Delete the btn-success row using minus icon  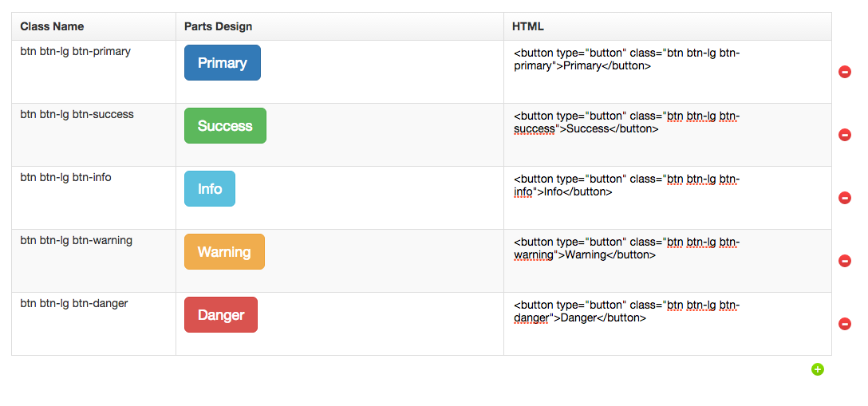pyautogui.click(x=845, y=135)
